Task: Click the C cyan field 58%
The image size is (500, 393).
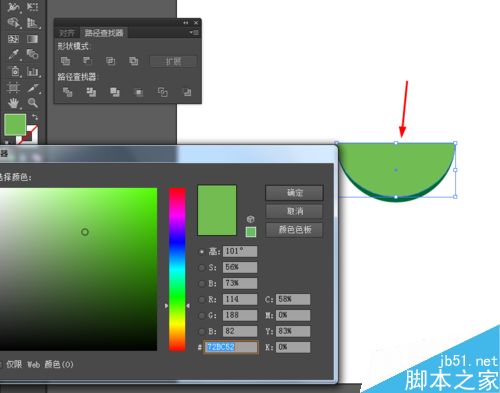Action: [293, 299]
